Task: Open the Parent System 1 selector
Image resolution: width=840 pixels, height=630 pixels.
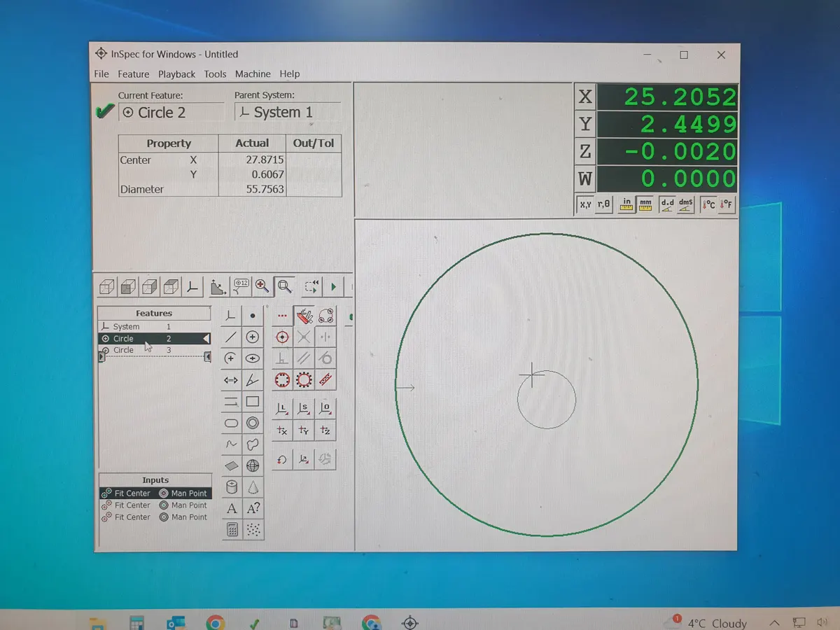Action: tap(287, 113)
